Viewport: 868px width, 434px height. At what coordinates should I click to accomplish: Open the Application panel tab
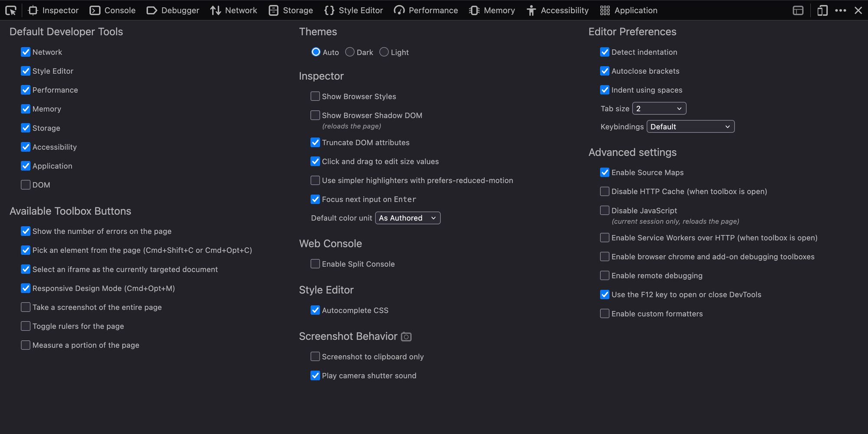coord(628,10)
